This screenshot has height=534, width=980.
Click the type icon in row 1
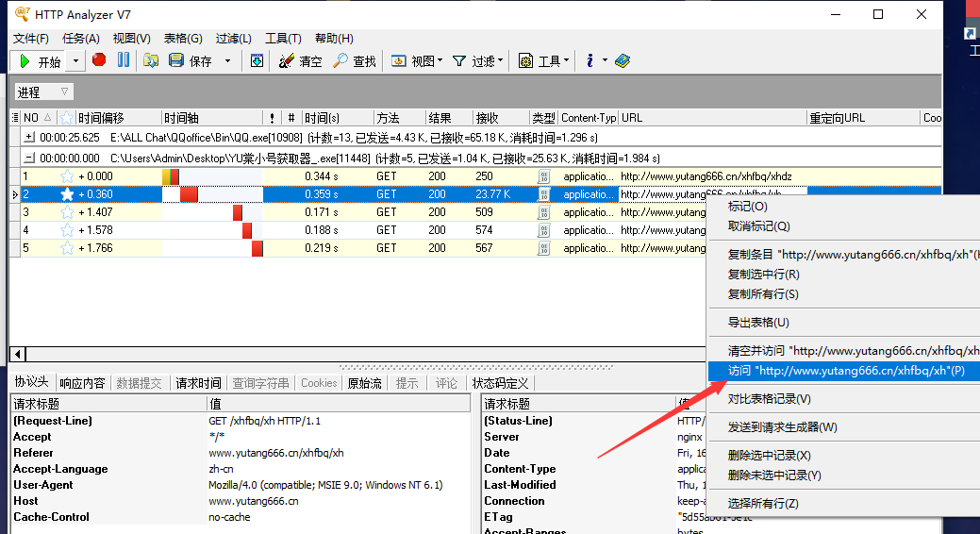pos(543,176)
